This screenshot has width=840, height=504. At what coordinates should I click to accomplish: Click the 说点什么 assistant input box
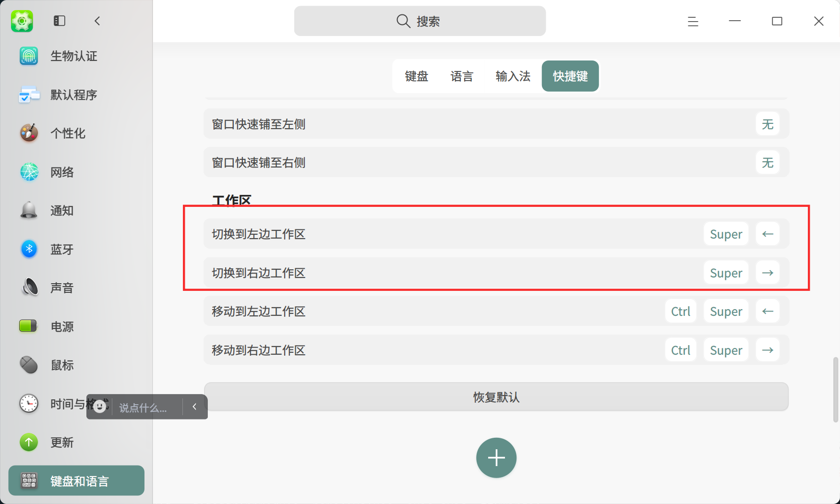click(147, 408)
